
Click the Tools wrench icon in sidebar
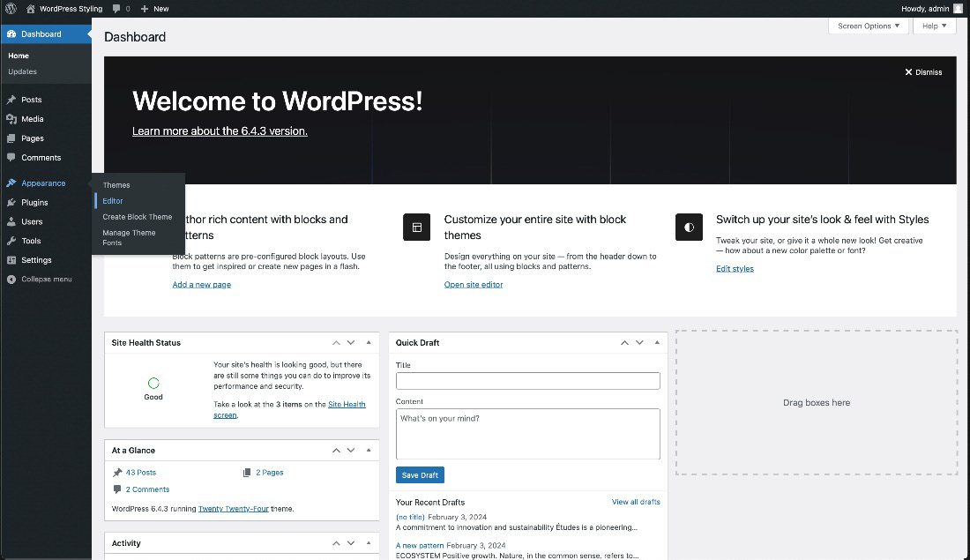[11, 241]
